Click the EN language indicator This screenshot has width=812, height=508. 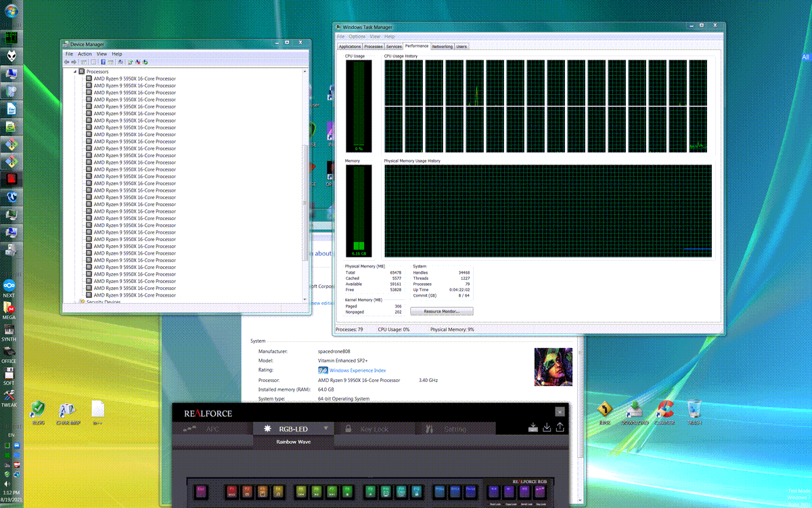click(x=11, y=434)
